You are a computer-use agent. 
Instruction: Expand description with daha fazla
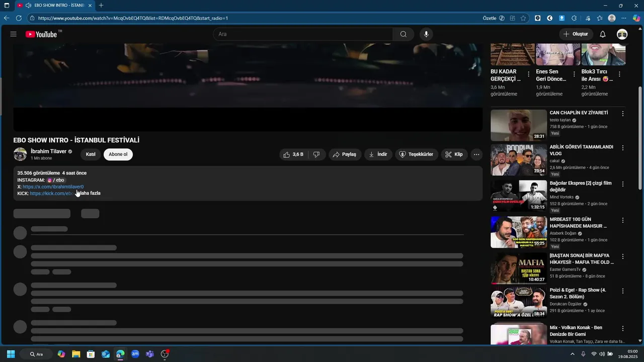point(89,193)
